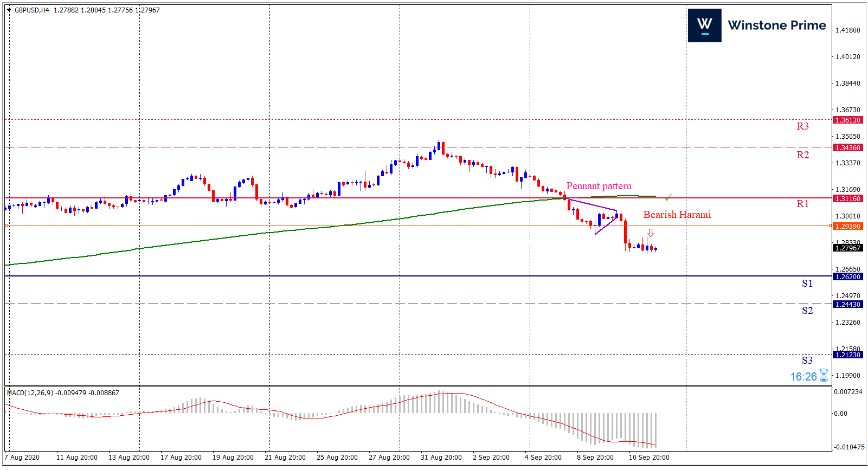This screenshot has width=868, height=470.
Task: Click the S3 support label
Action: 807,360
